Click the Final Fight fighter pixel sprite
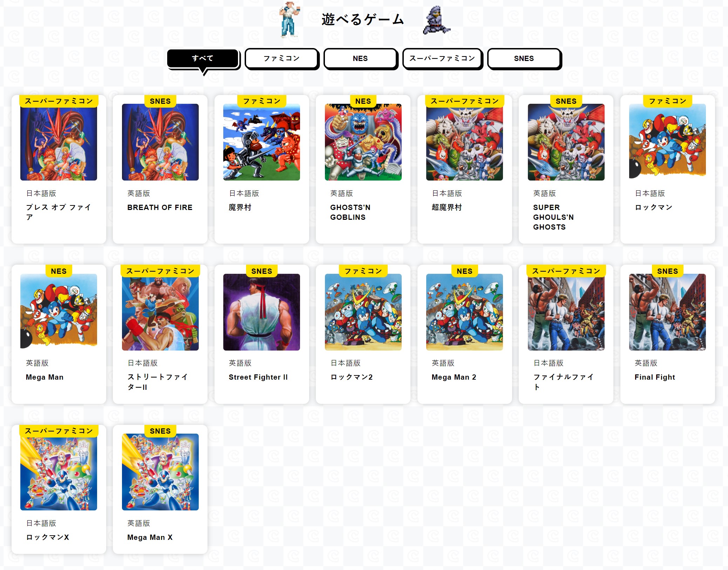This screenshot has height=570, width=728. (290, 19)
